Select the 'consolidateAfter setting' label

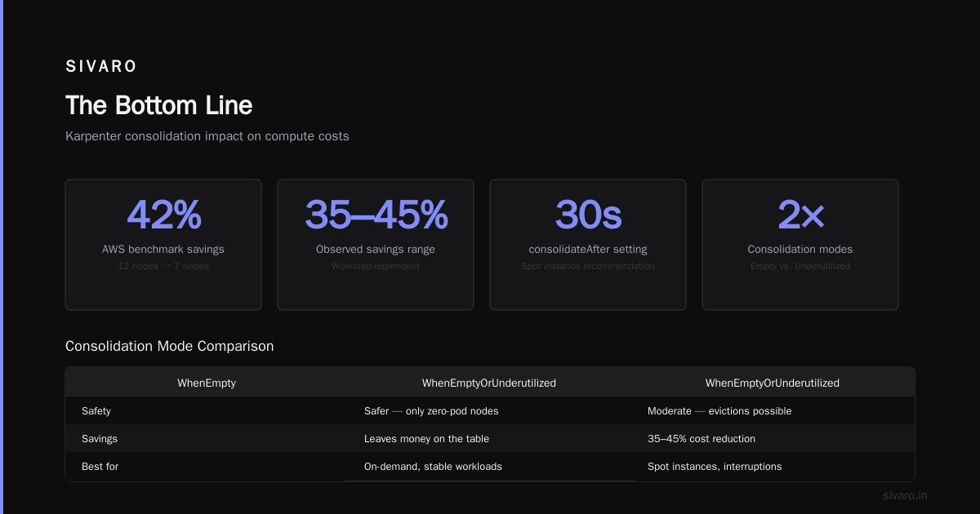[x=588, y=249]
